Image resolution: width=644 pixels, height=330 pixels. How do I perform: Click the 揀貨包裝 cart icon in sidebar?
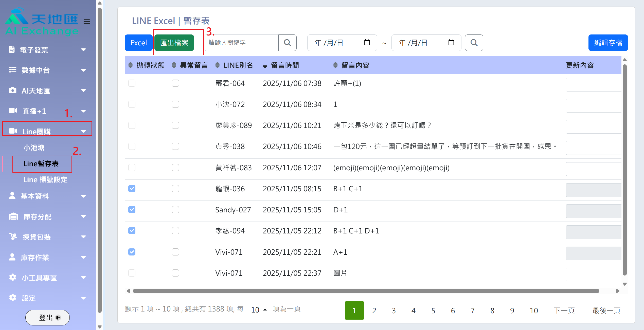coord(13,236)
